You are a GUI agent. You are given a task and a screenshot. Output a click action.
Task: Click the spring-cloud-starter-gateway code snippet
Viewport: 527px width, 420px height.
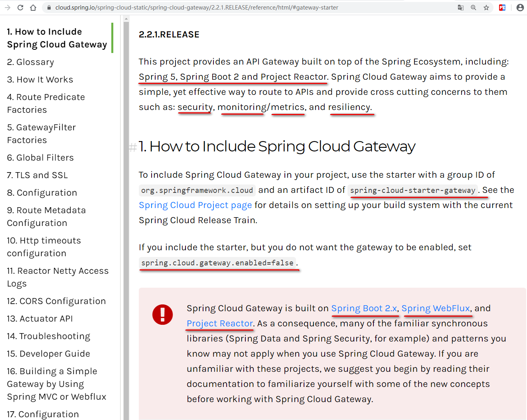tap(413, 190)
